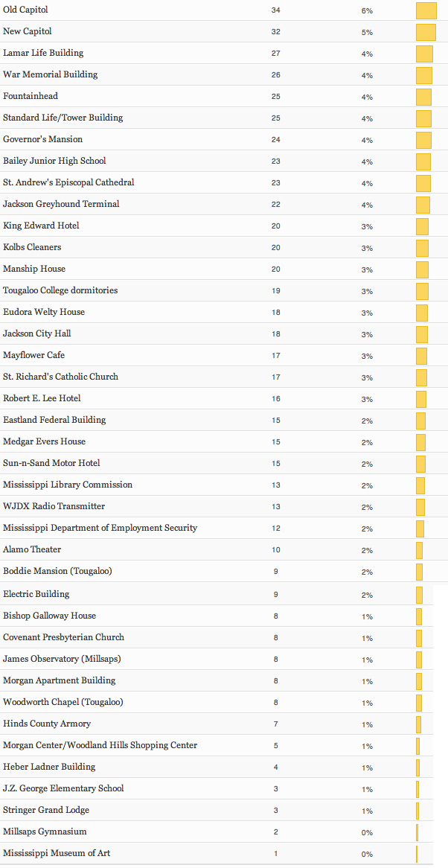Select the Mayflower Cafe row
Image resolution: width=448 pixels, height=868 pixels.
point(33,355)
